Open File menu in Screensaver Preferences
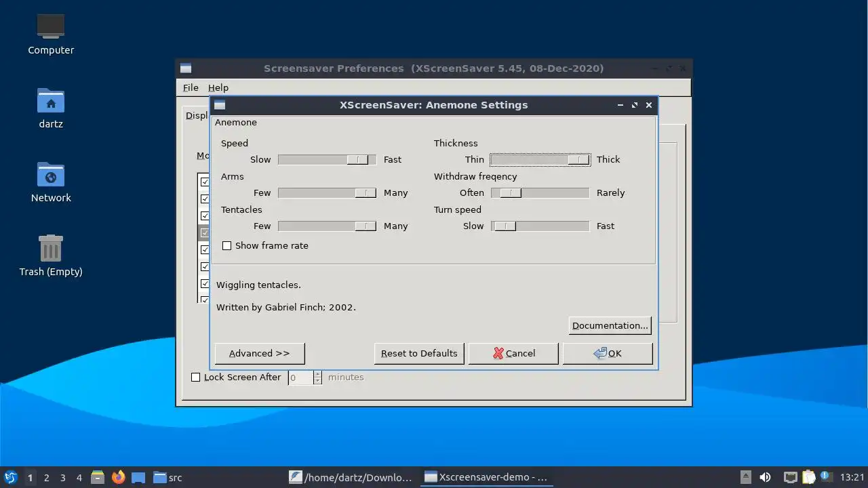Image resolution: width=868 pixels, height=488 pixels. (x=191, y=87)
